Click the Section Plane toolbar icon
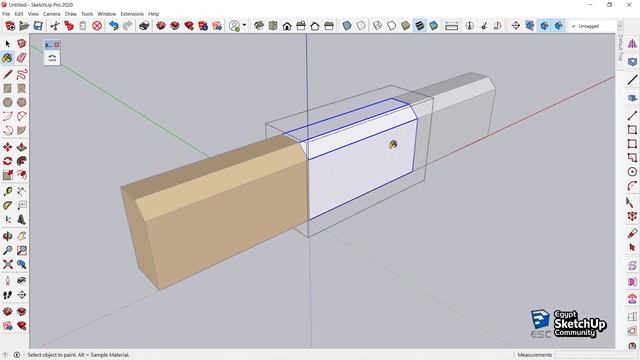 point(516,26)
